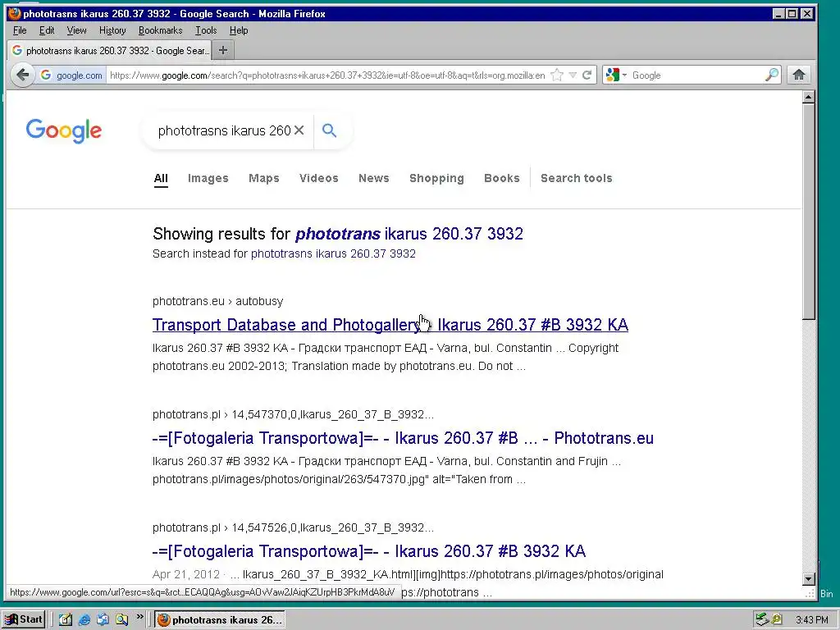Open the Help menu
The height and width of the screenshot is (630, 840).
click(239, 30)
